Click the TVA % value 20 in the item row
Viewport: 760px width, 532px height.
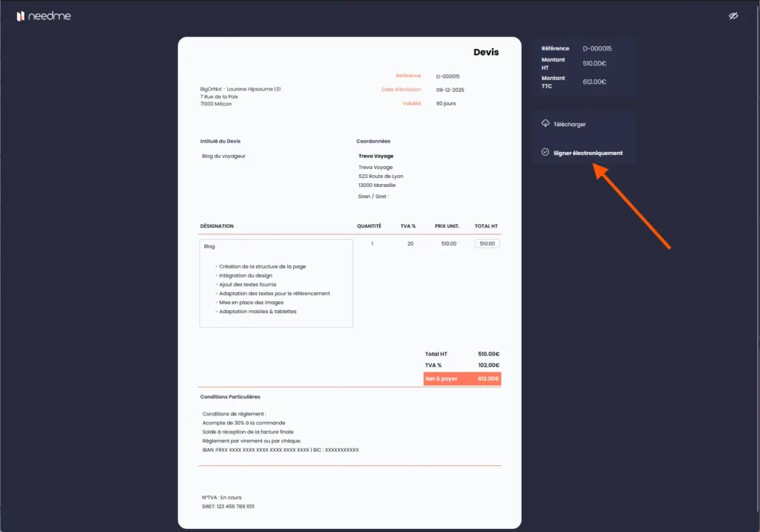click(410, 243)
